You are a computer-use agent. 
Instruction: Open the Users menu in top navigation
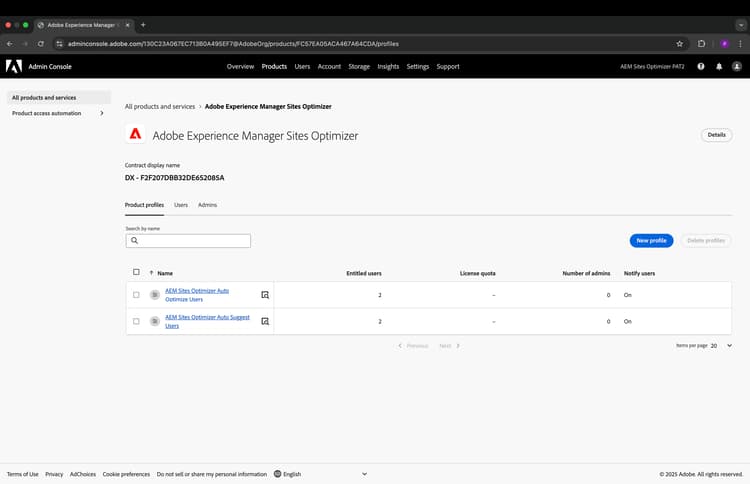(x=302, y=66)
